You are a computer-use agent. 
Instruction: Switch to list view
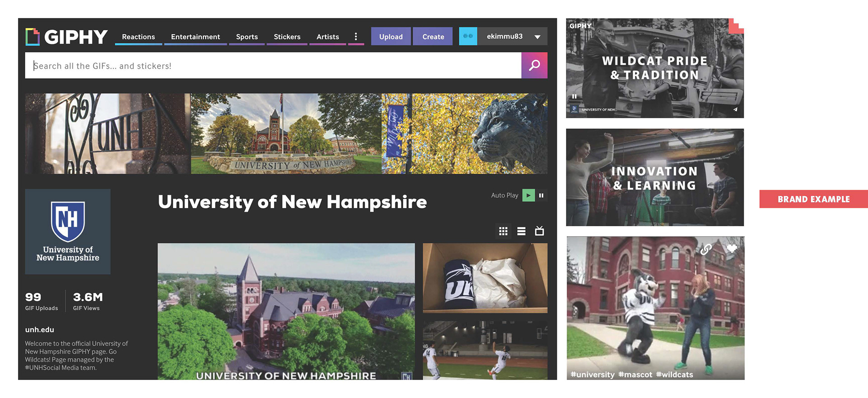[521, 231]
